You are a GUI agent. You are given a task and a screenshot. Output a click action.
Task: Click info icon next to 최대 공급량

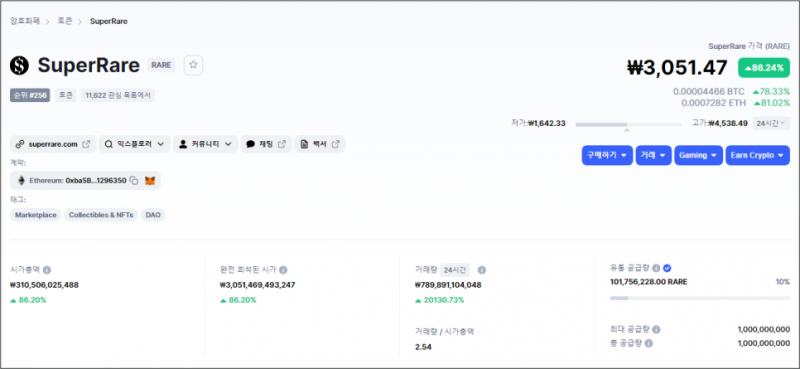(656, 330)
